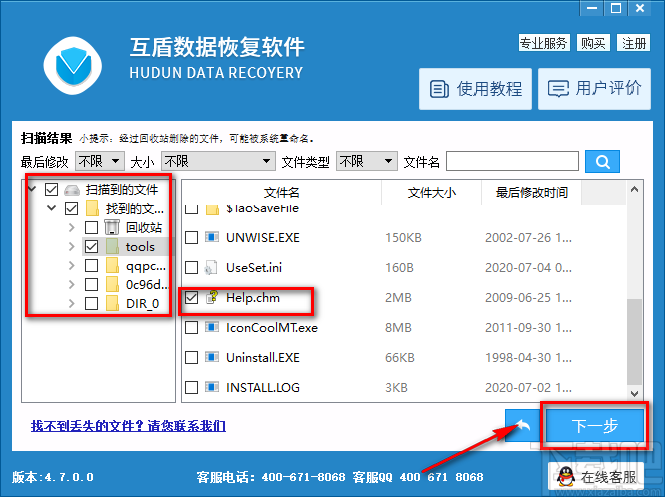The image size is (665, 497).
Task: Click the UseSet.ini file icon
Action: (x=211, y=267)
